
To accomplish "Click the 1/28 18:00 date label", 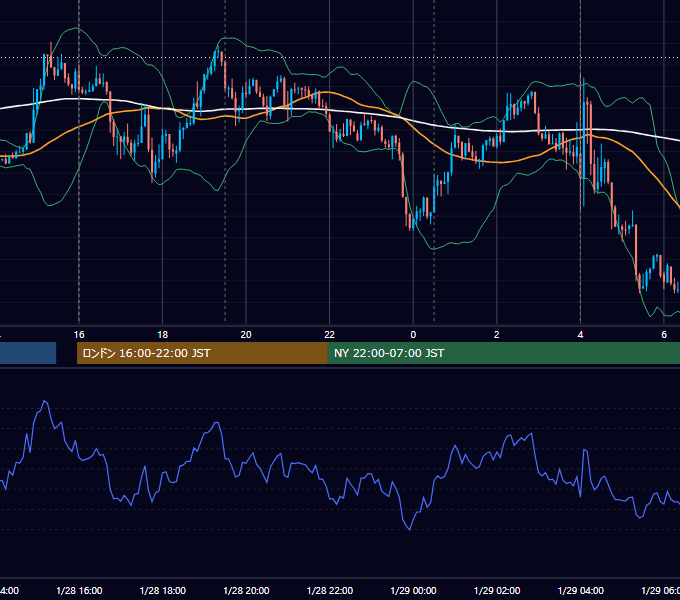I will pyautogui.click(x=163, y=590).
